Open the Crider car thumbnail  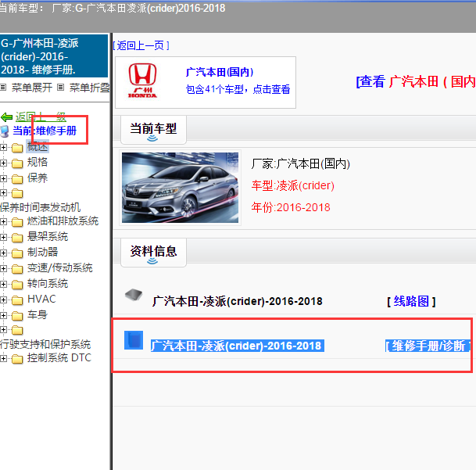point(180,188)
